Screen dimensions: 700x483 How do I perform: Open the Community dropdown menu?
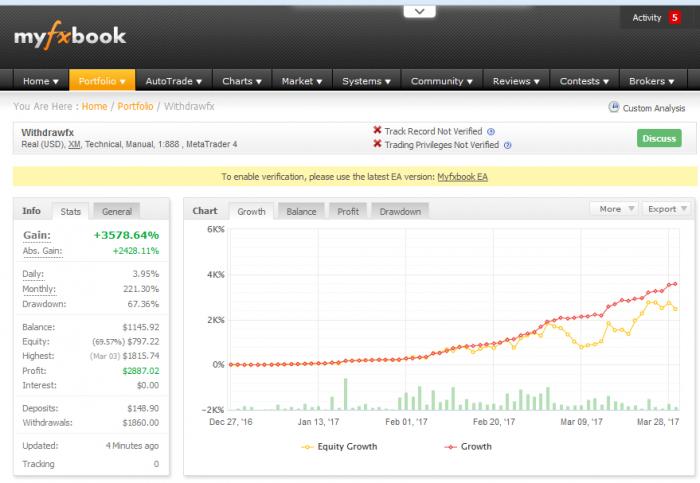pos(442,81)
